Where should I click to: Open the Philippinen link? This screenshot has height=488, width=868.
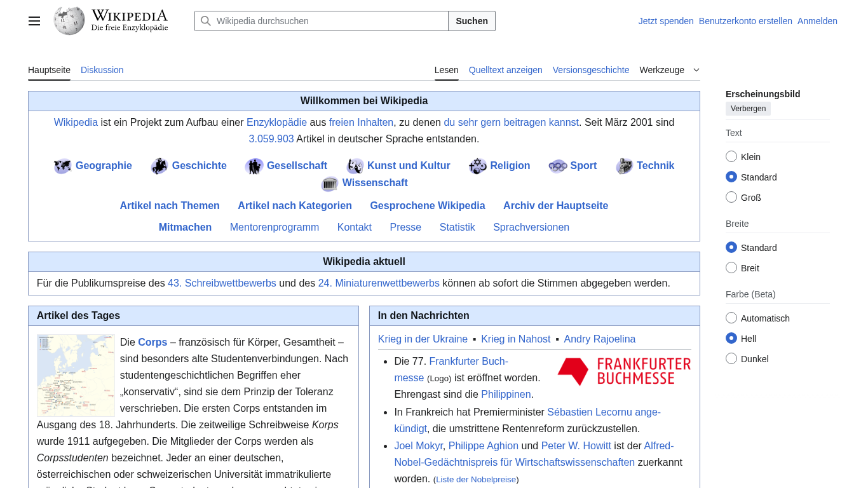click(506, 394)
